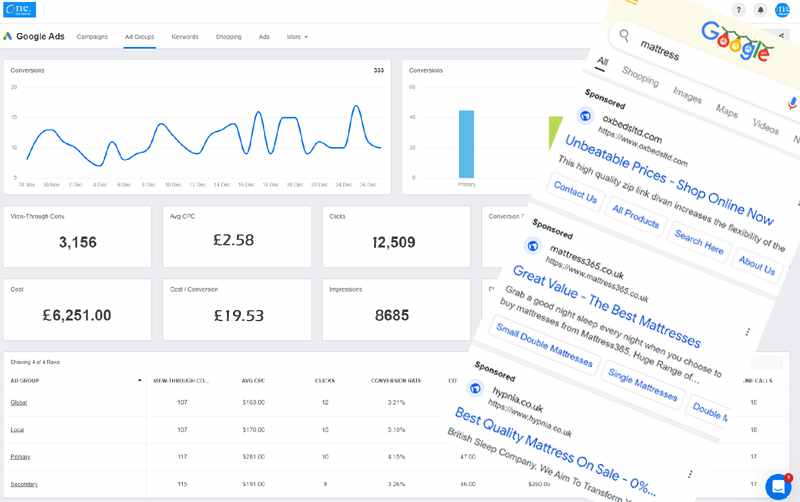Screen dimensions: 800x502
Task: Click the globe icon beside hypnia.co.uk
Action: coord(475,388)
